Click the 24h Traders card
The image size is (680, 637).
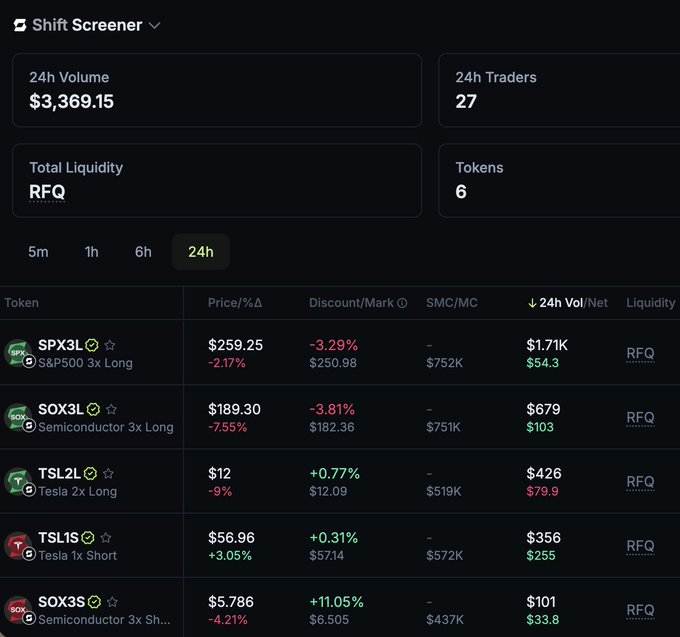[559, 90]
